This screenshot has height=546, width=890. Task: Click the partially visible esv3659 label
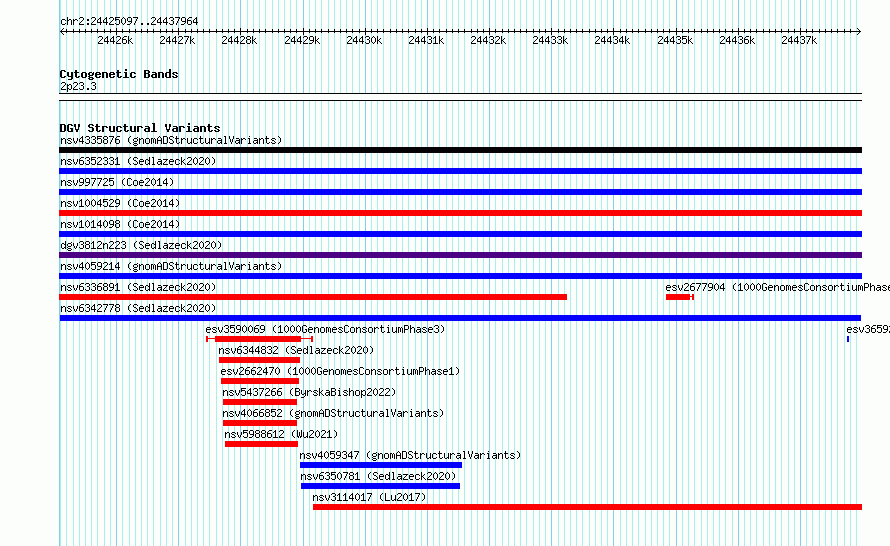tap(868, 329)
